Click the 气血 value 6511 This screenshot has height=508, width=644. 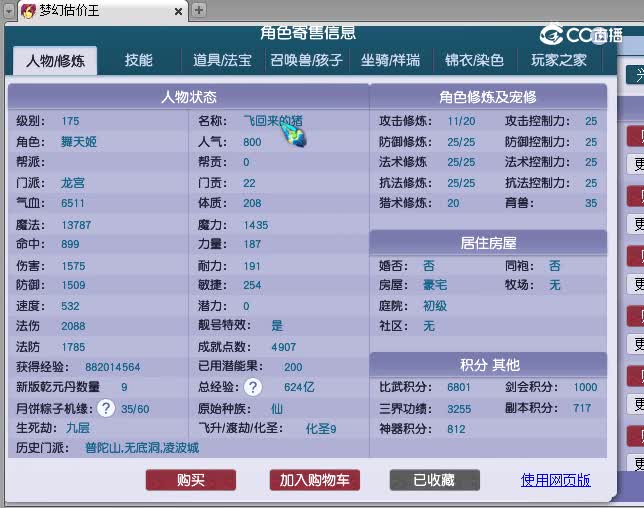point(73,203)
